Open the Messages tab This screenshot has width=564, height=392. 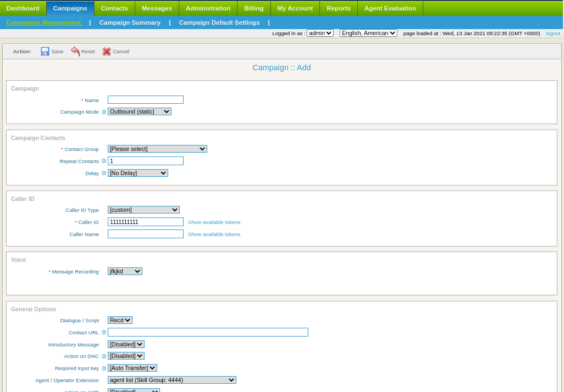click(157, 8)
